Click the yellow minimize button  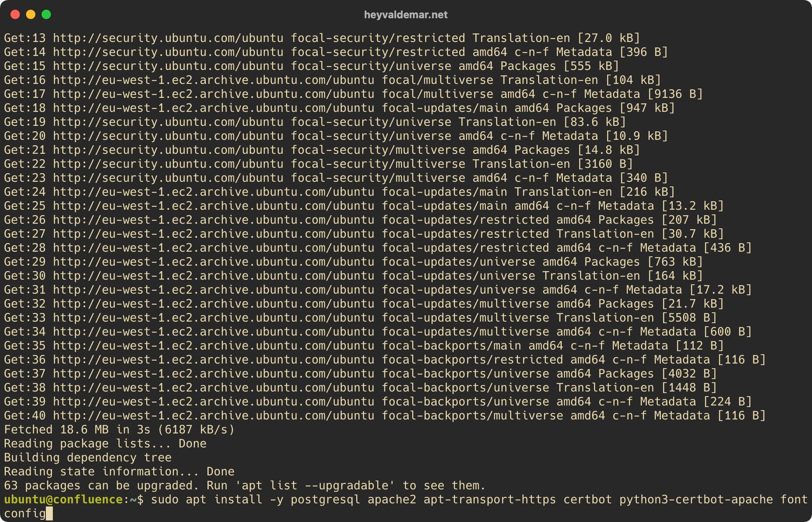click(31, 12)
